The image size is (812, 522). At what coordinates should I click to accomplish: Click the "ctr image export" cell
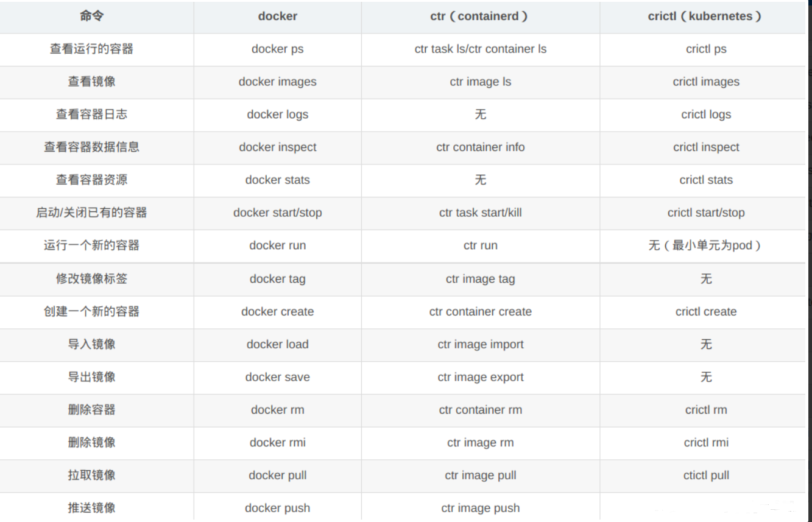[480, 378]
